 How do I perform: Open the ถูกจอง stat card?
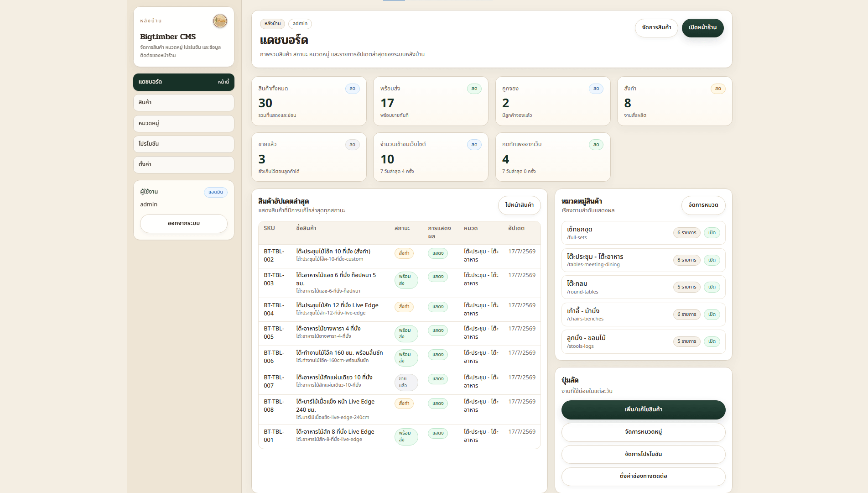pyautogui.click(x=553, y=101)
